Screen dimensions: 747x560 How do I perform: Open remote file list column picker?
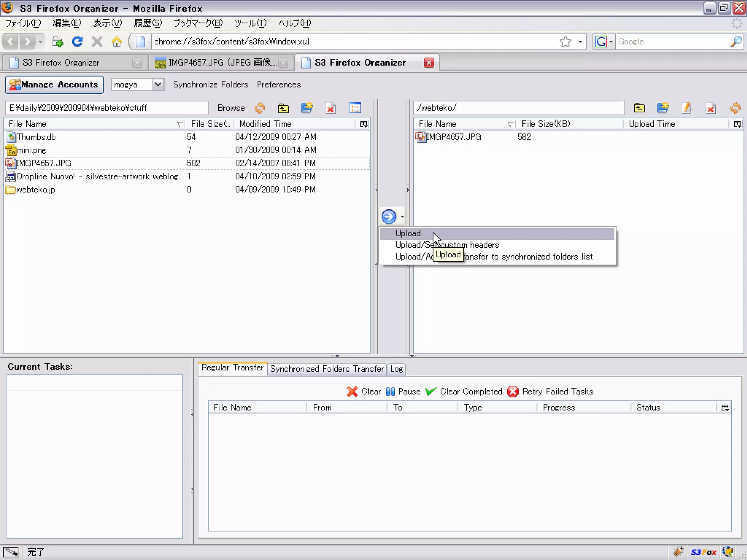pos(737,124)
